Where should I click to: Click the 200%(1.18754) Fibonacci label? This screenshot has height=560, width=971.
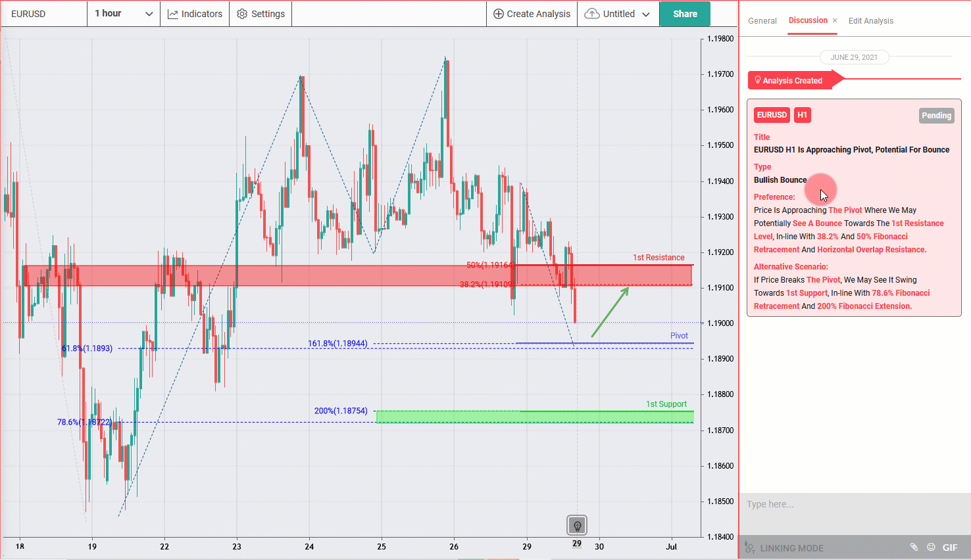click(x=341, y=411)
